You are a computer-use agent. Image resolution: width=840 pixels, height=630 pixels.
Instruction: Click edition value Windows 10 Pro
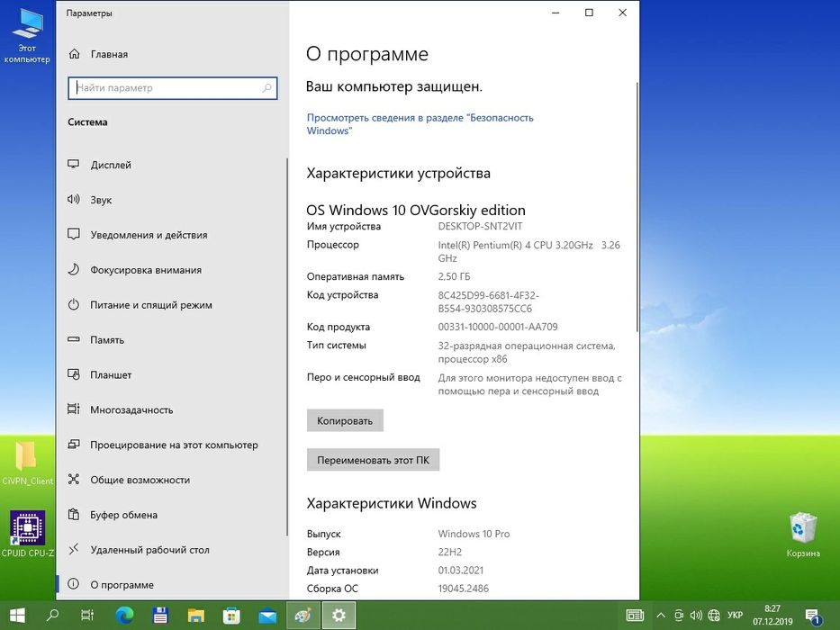tap(474, 534)
